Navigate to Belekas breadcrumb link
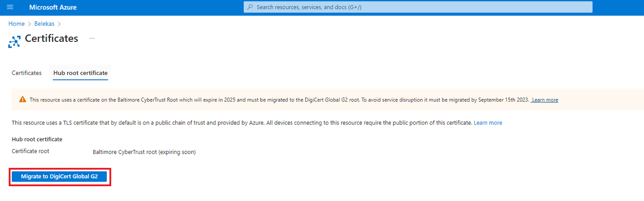The height and width of the screenshot is (201, 644). (x=45, y=23)
